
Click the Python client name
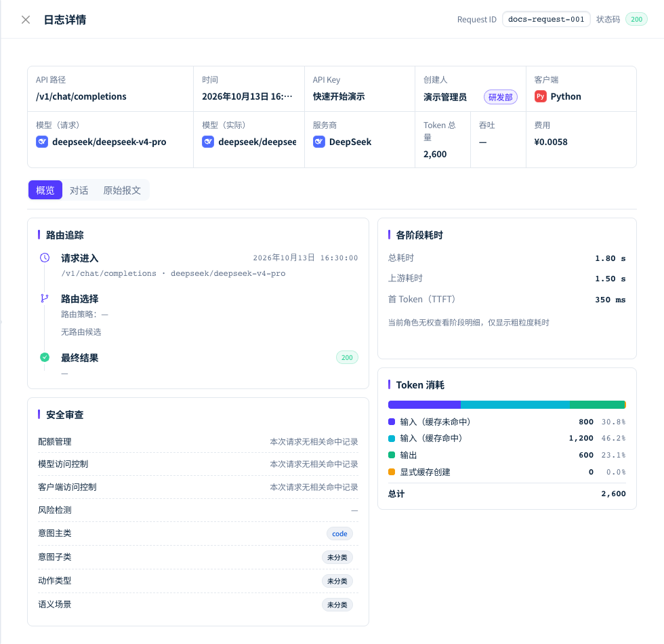pyautogui.click(x=566, y=96)
